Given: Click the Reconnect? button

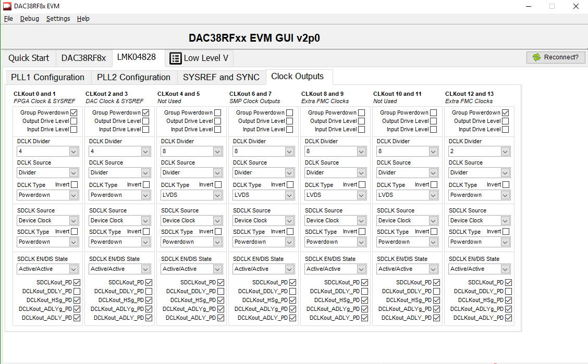Looking at the screenshot, I should click(x=556, y=57).
